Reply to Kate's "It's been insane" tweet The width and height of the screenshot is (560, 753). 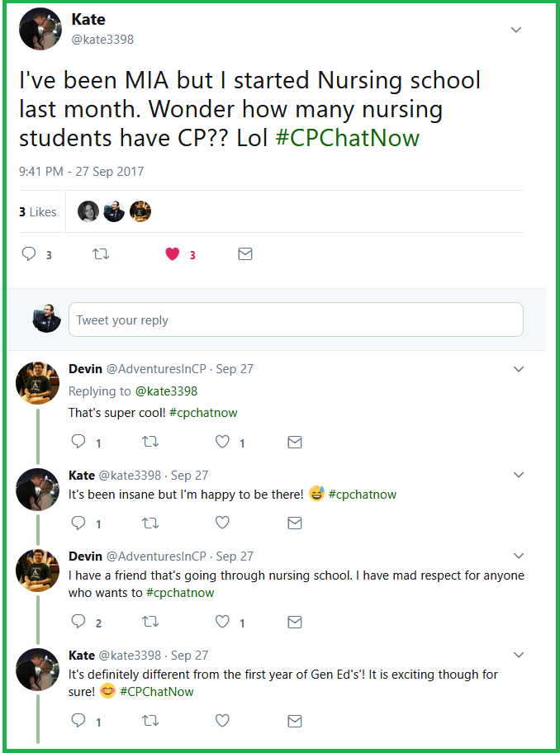pyautogui.click(x=79, y=523)
